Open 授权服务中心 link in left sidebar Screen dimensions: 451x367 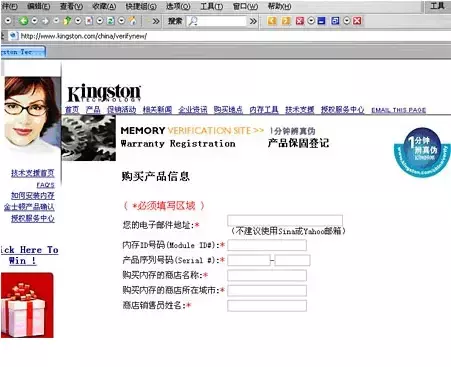(x=33, y=218)
